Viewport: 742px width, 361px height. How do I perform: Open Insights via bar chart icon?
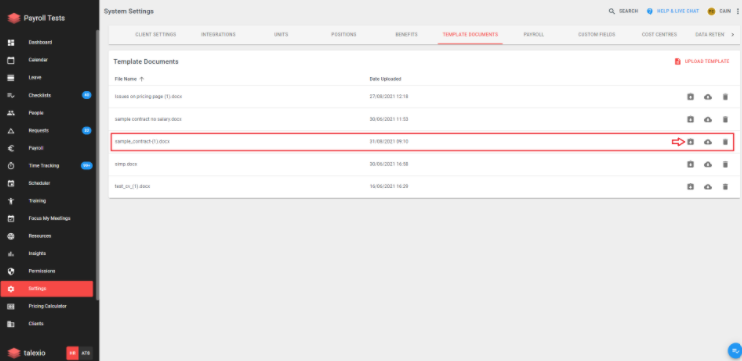coord(11,254)
